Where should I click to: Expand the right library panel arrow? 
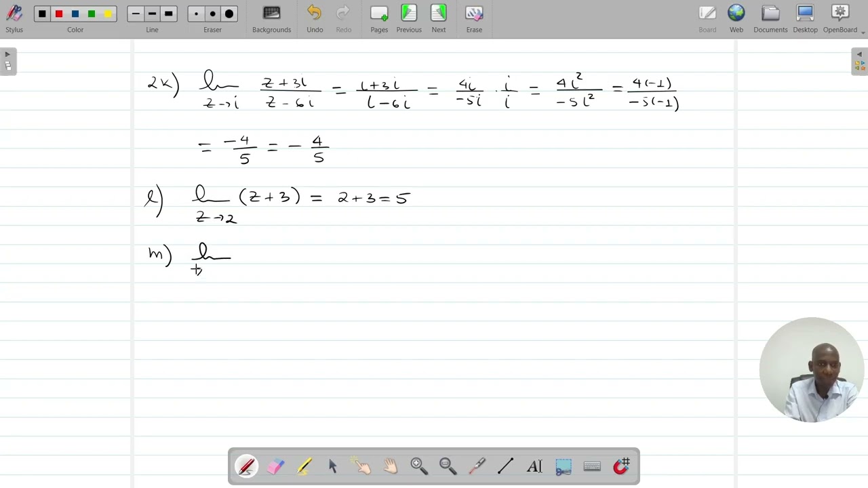pos(860,54)
